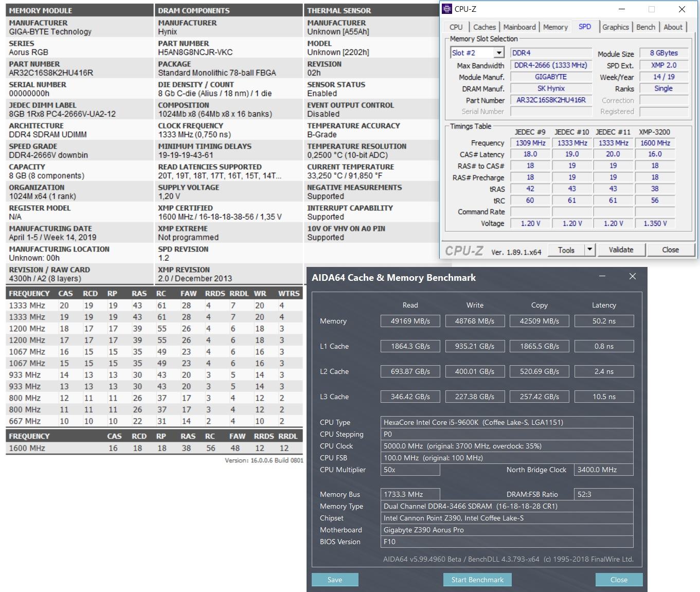Switch to the Caches tab in CPU-Z
The width and height of the screenshot is (700, 592).
[x=484, y=27]
